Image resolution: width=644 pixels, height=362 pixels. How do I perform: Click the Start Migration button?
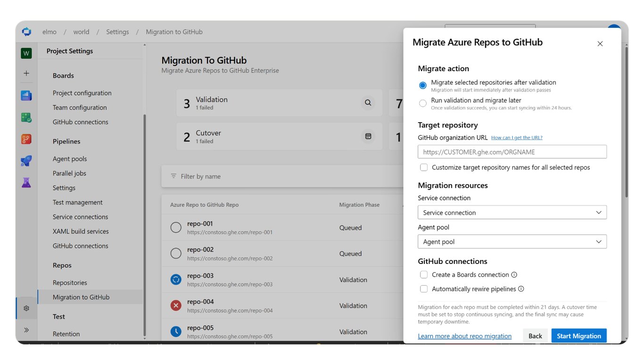tap(579, 336)
